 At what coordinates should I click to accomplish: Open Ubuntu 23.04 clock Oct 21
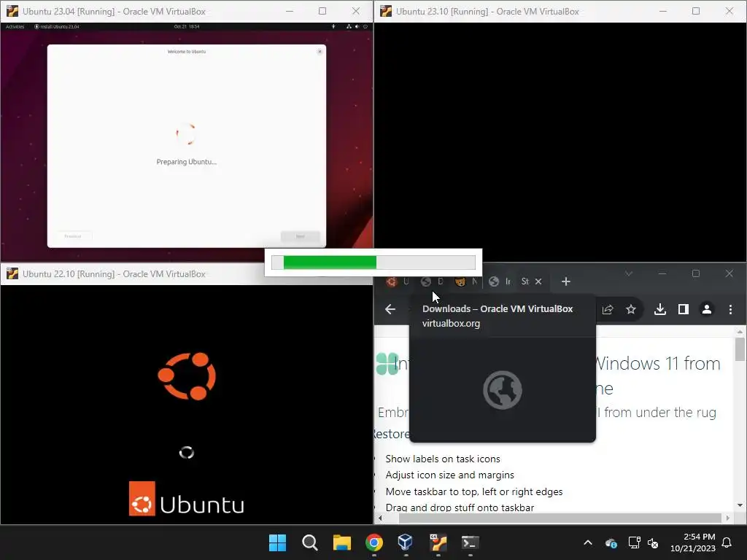pyautogui.click(x=187, y=27)
